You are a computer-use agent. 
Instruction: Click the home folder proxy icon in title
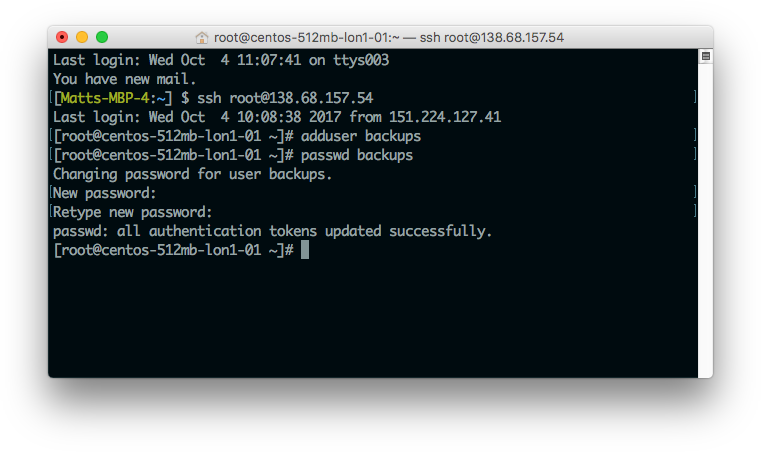(x=201, y=37)
